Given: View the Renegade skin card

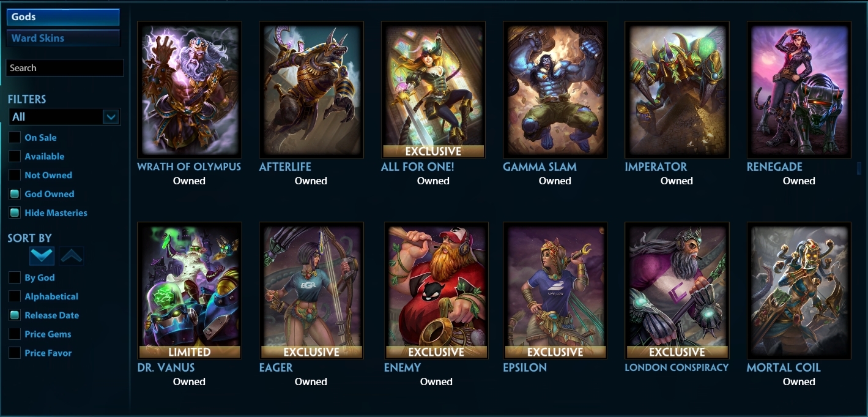Looking at the screenshot, I should coord(799,89).
